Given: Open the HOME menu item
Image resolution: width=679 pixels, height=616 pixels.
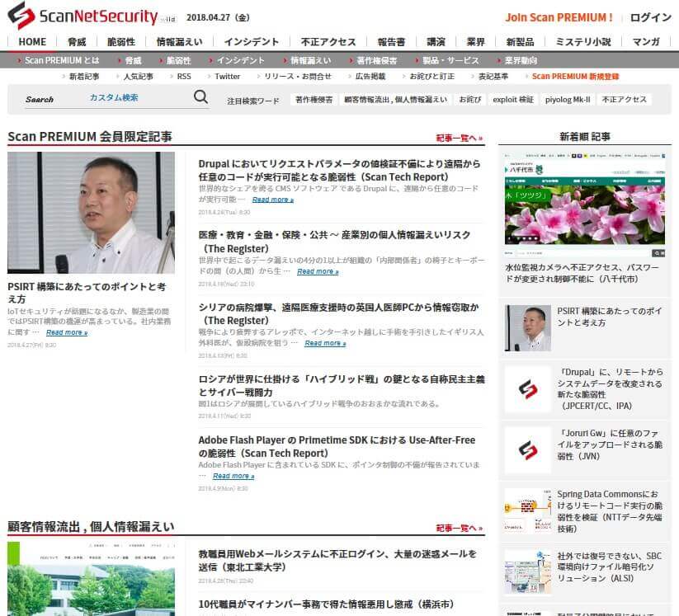Looking at the screenshot, I should tap(32, 41).
